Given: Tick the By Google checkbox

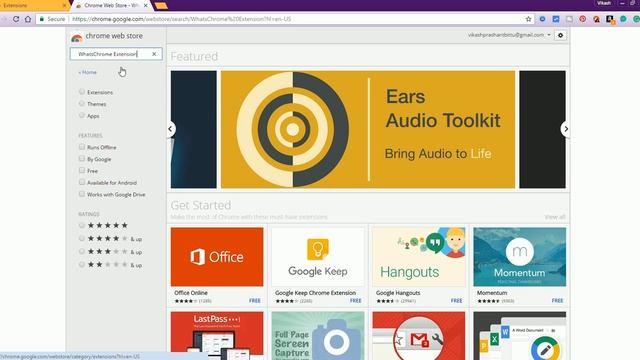Looking at the screenshot, I should [x=82, y=158].
